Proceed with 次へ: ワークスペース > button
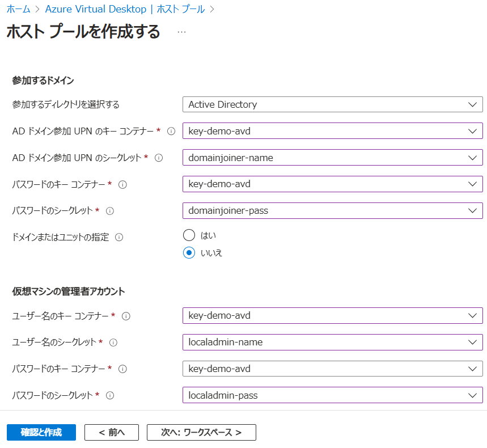The width and height of the screenshot is (487, 448). [201, 432]
